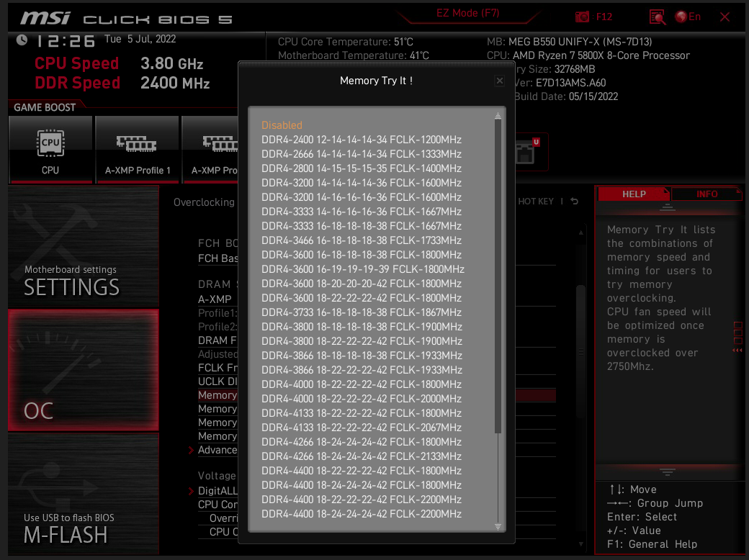The width and height of the screenshot is (749, 560).
Task: Select Disabled in Memory Try It list
Action: [x=282, y=125]
